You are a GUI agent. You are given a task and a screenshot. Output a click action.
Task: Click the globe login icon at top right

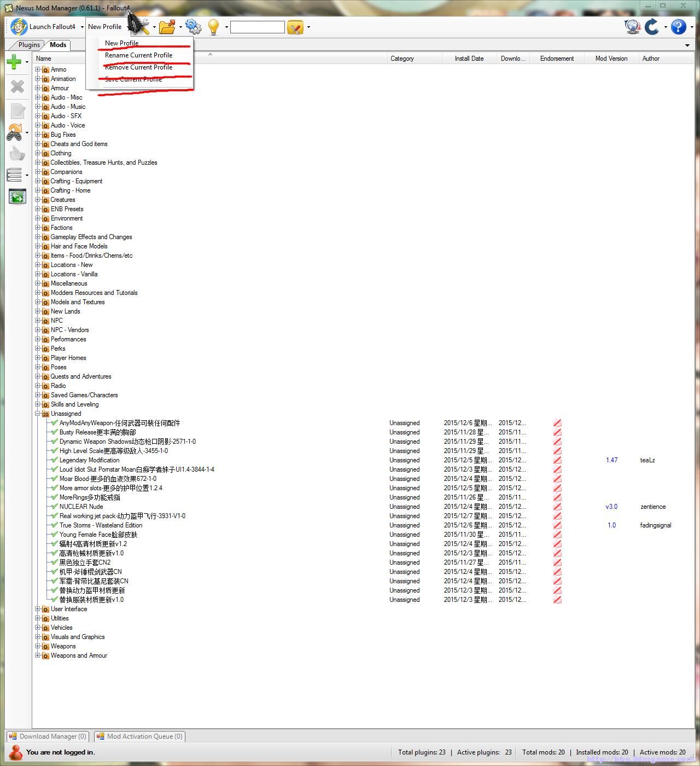(632, 26)
